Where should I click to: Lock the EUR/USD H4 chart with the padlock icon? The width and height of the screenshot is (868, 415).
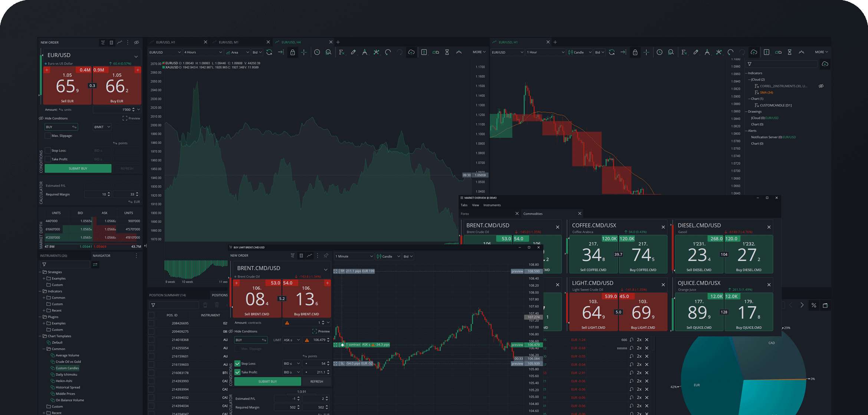click(293, 52)
